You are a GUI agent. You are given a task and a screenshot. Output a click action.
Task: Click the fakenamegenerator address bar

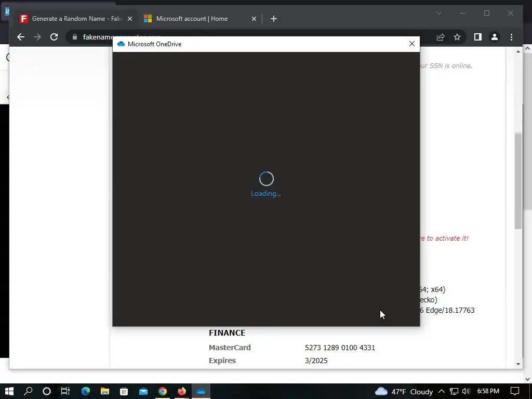coord(248,37)
